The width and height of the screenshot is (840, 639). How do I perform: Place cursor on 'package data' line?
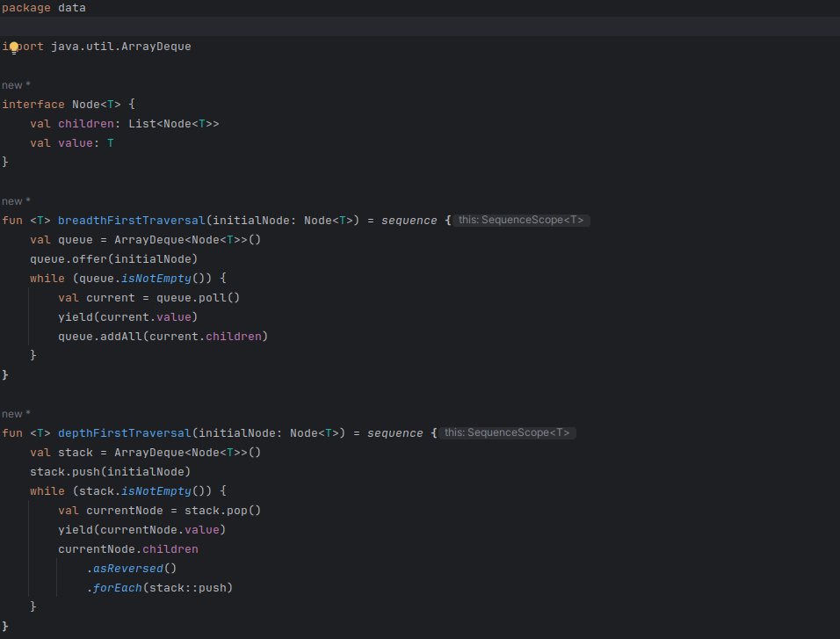pyautogui.click(x=44, y=8)
